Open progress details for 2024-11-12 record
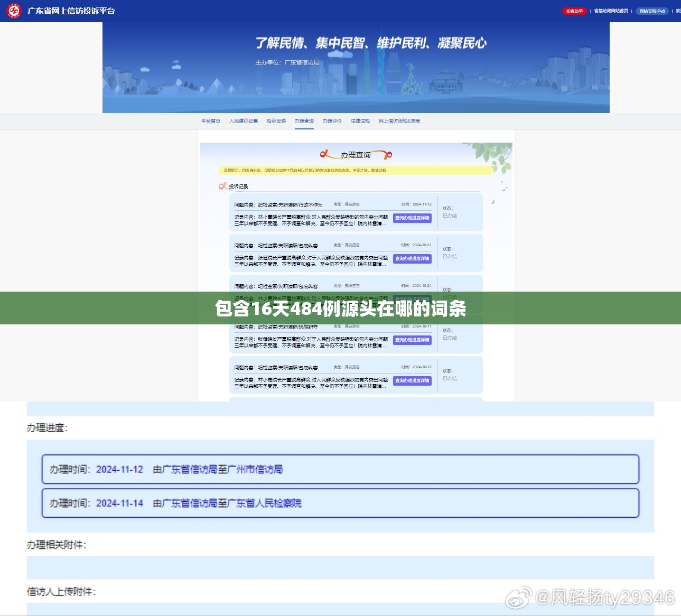 click(x=412, y=218)
